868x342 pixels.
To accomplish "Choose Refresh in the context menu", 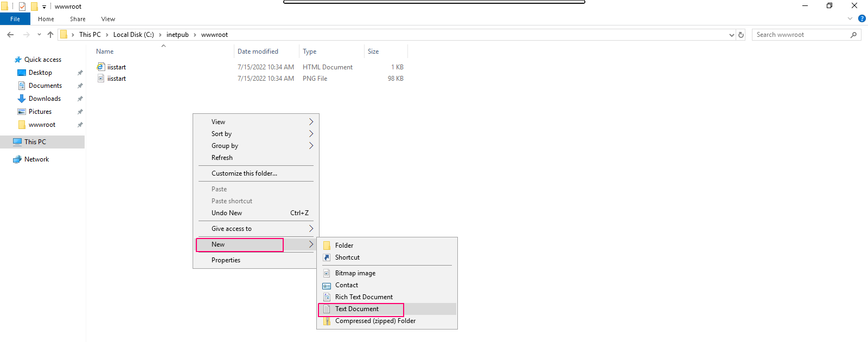I will 256,158.
